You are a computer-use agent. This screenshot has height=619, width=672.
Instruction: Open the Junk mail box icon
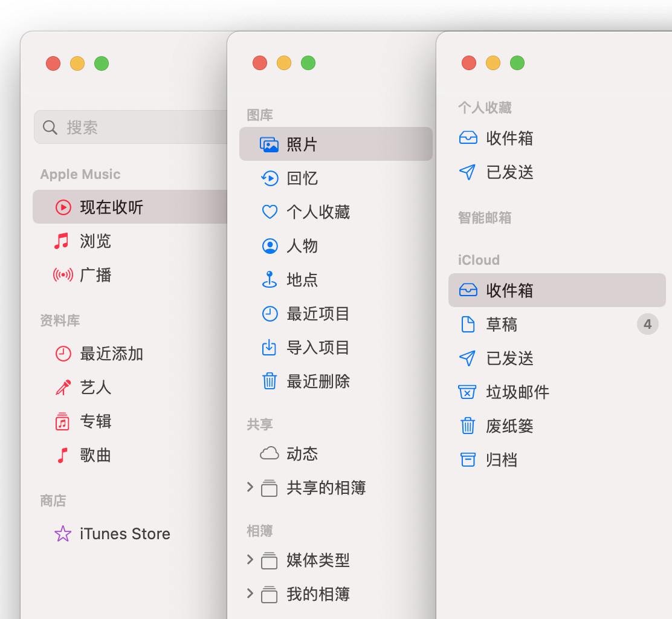pyautogui.click(x=468, y=392)
